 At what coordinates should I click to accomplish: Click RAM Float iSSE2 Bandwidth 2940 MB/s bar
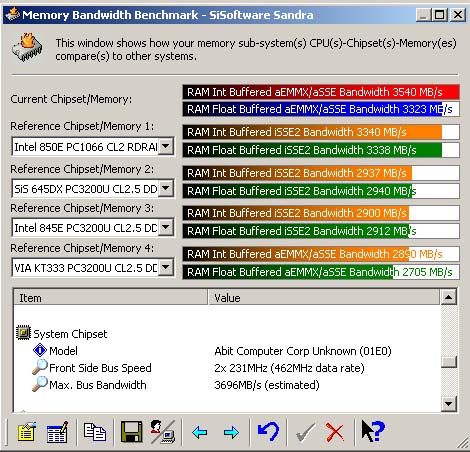(x=321, y=191)
